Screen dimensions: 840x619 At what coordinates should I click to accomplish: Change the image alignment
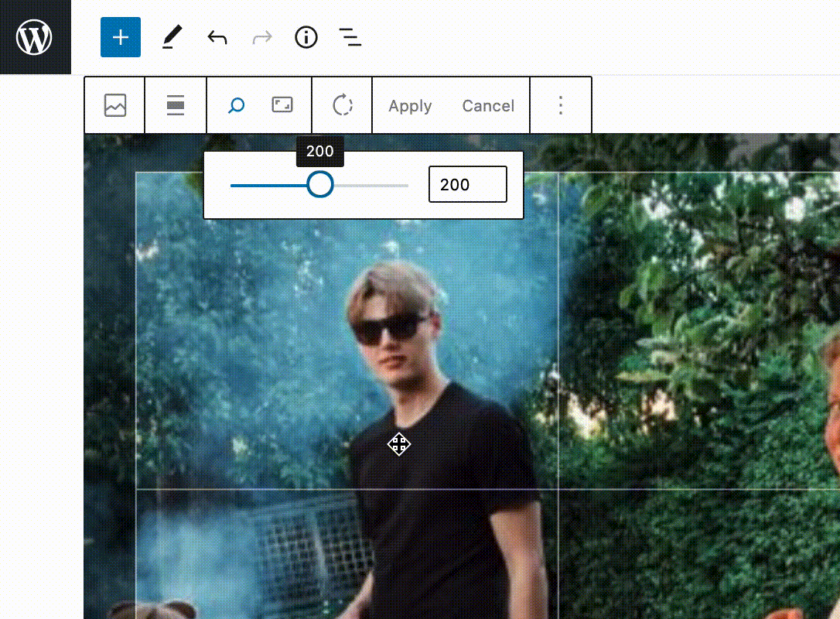[x=176, y=105]
